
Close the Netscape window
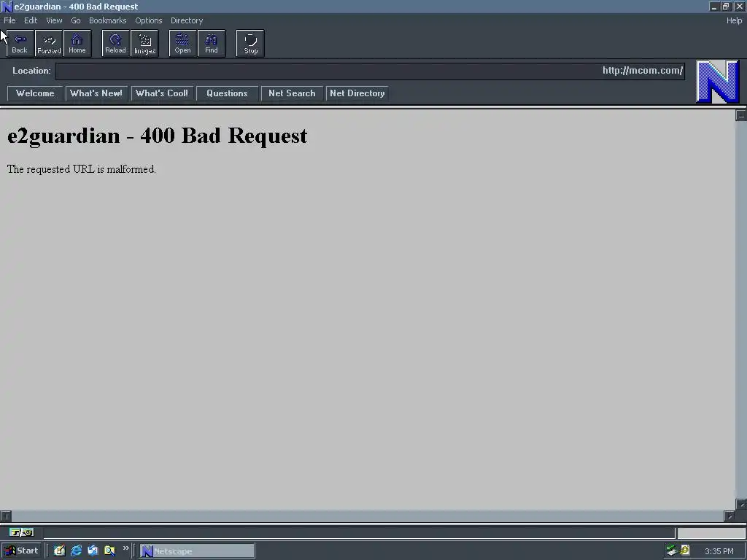coord(740,7)
